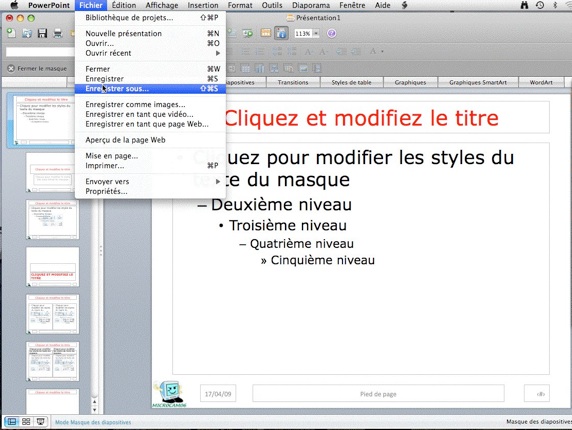The width and height of the screenshot is (572, 430).
Task: Open the Édition menu
Action: (124, 5)
